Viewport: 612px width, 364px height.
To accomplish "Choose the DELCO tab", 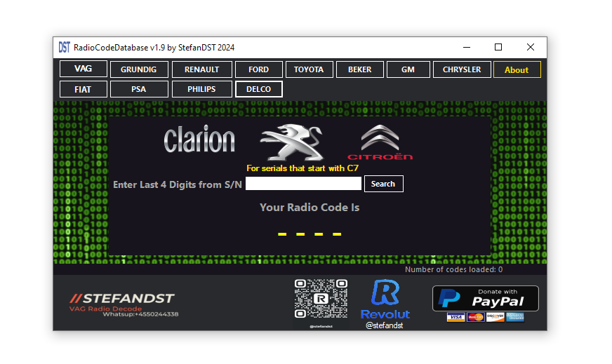I will coord(259,89).
